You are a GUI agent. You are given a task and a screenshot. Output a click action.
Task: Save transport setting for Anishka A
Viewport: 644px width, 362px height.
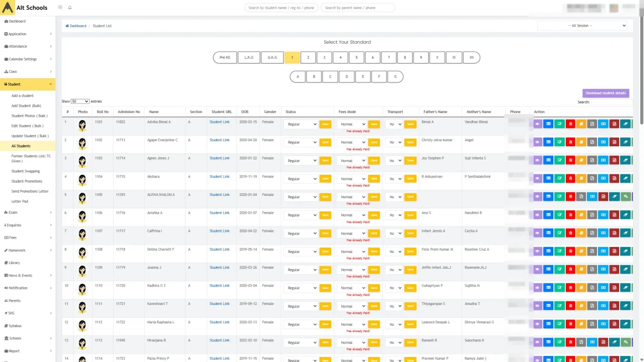[410, 215]
